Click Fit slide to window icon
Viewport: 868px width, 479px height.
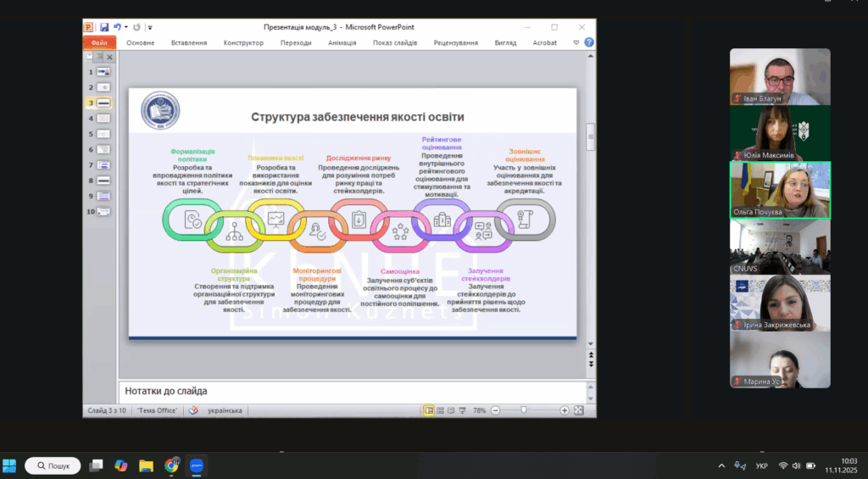579,410
